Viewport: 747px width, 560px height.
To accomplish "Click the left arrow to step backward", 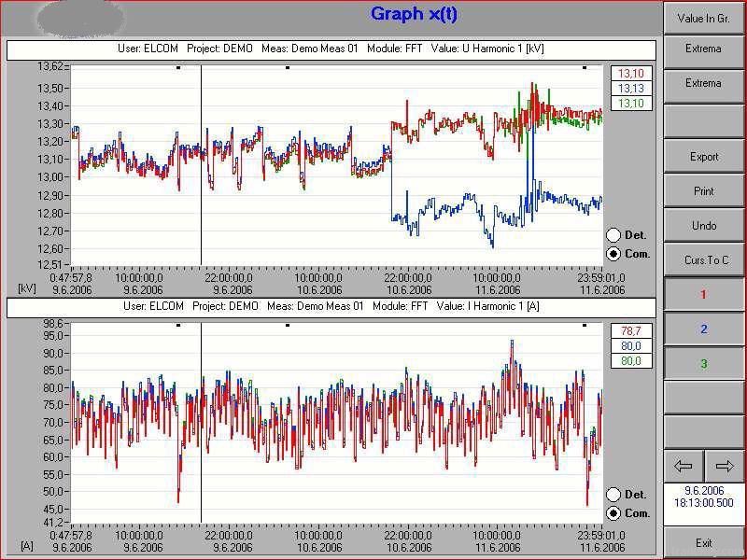I will [683, 465].
